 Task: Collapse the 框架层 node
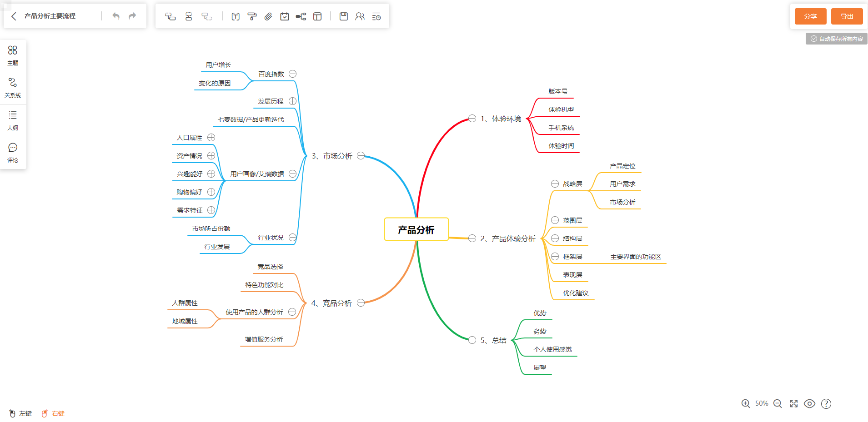[555, 256]
